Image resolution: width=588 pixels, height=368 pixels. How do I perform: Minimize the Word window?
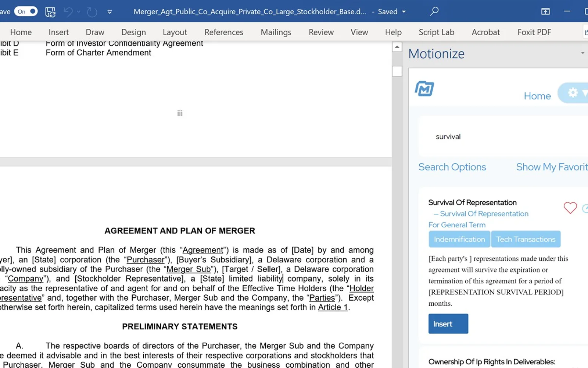[x=567, y=11]
